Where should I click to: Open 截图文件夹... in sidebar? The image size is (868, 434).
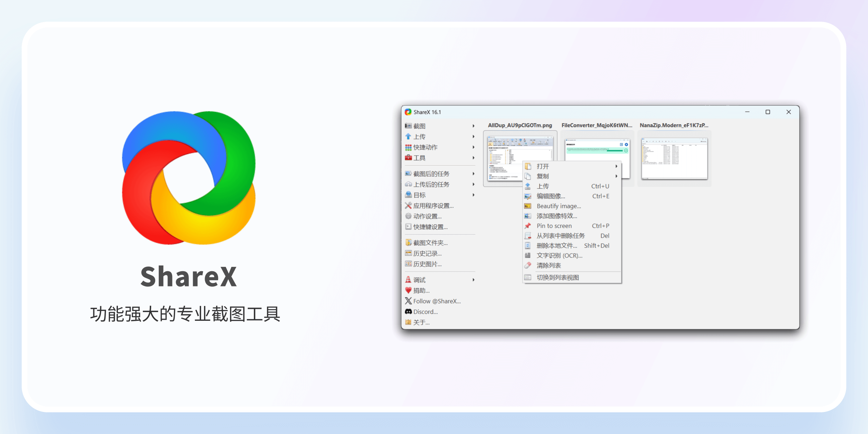(x=440, y=243)
